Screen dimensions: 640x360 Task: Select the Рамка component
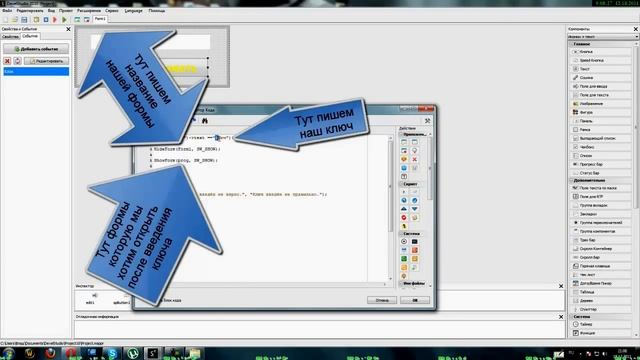(x=600, y=130)
